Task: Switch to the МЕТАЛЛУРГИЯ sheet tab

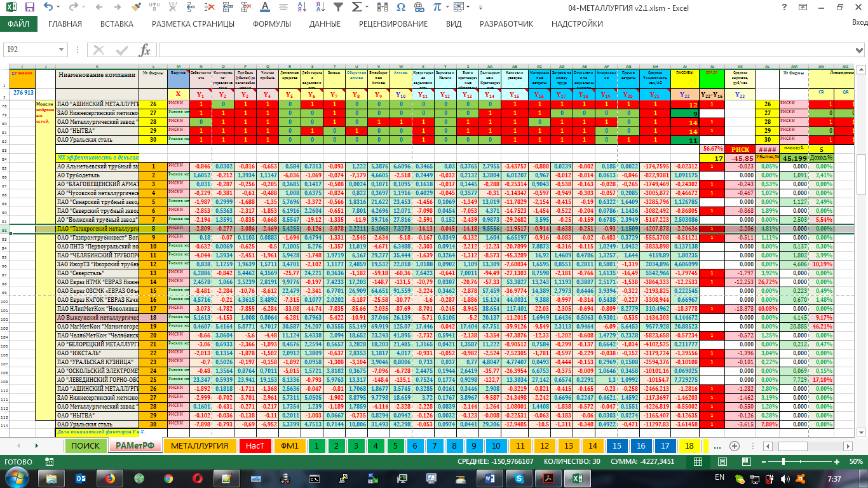Action: point(199,445)
